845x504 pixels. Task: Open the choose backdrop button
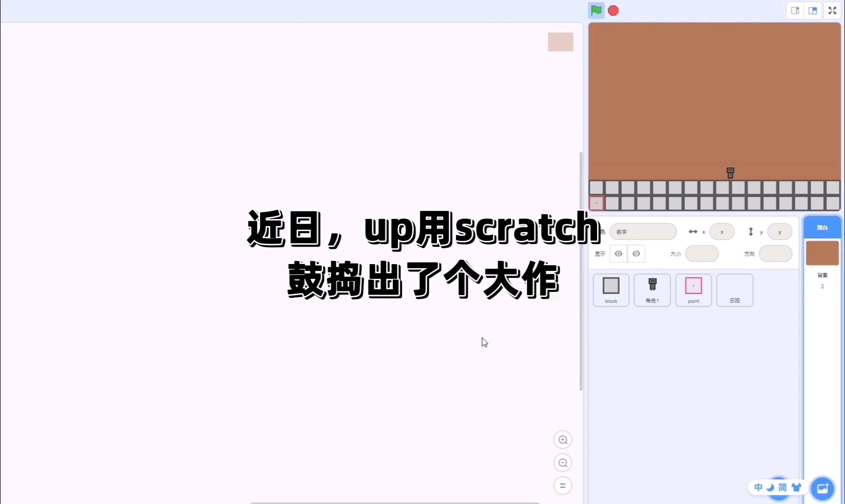822,488
